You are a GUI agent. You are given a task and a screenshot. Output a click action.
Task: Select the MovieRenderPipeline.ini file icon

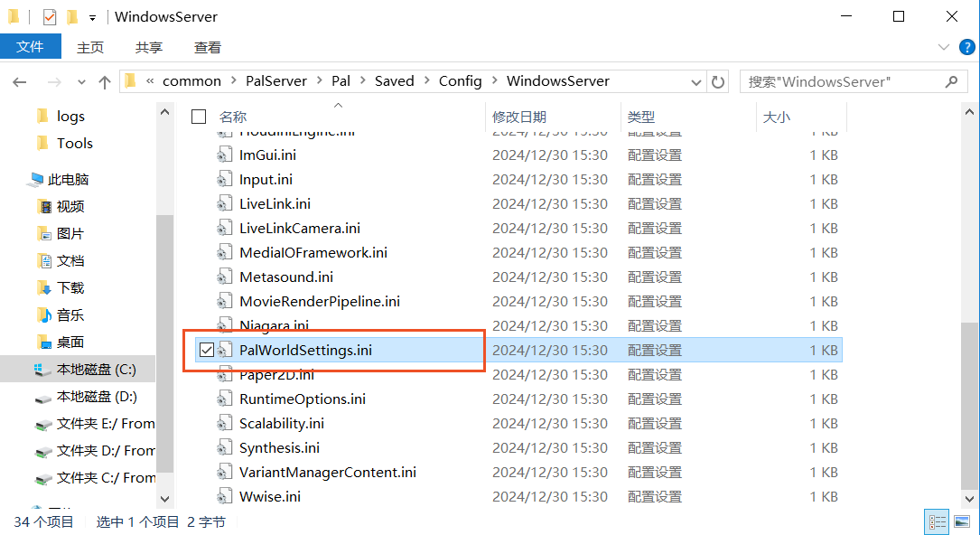pyautogui.click(x=225, y=301)
